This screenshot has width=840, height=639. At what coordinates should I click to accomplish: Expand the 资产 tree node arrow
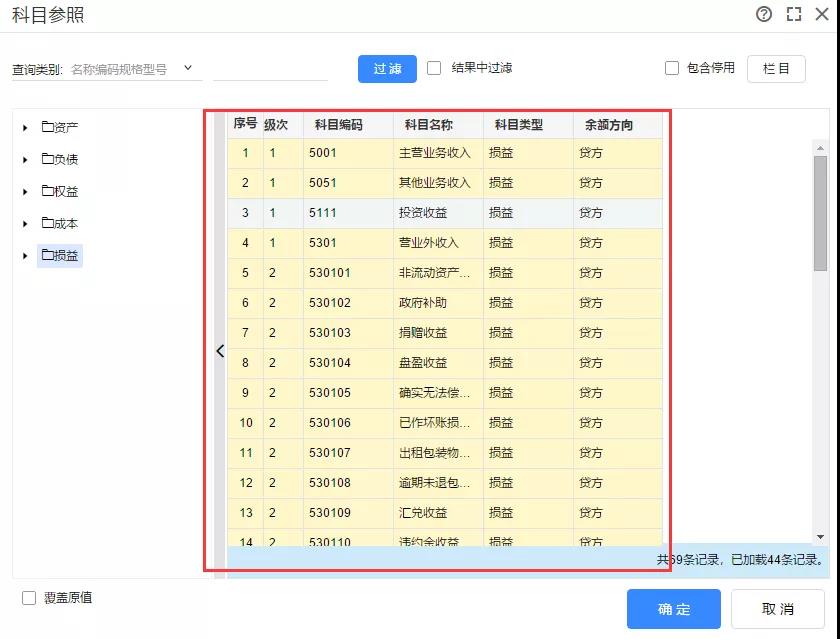25,128
